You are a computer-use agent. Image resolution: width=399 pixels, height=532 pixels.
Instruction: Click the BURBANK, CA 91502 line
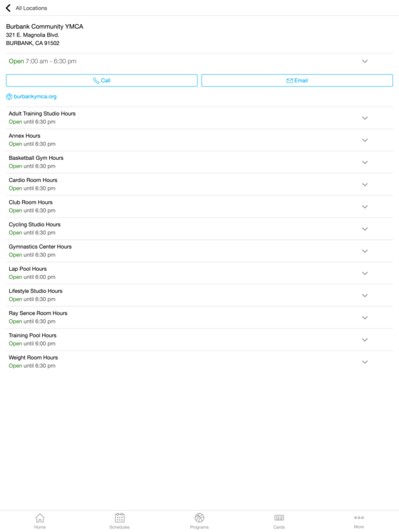coord(33,43)
